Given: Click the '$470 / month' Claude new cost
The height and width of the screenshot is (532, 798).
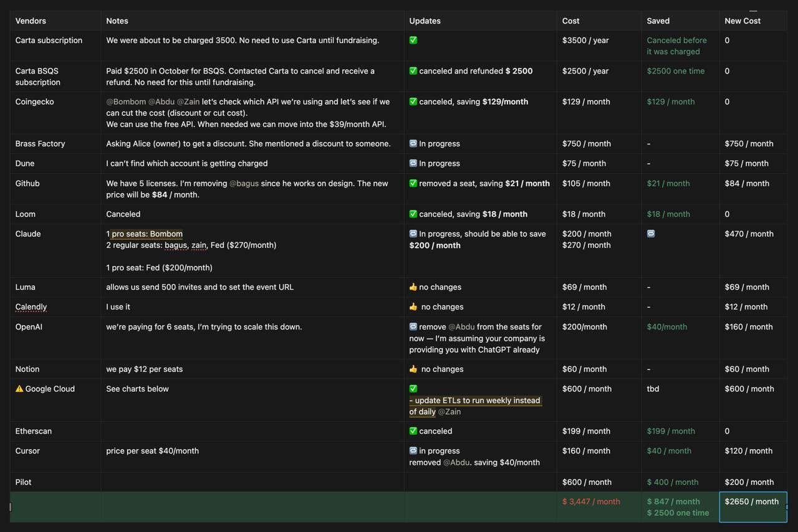Looking at the screenshot, I should [749, 234].
